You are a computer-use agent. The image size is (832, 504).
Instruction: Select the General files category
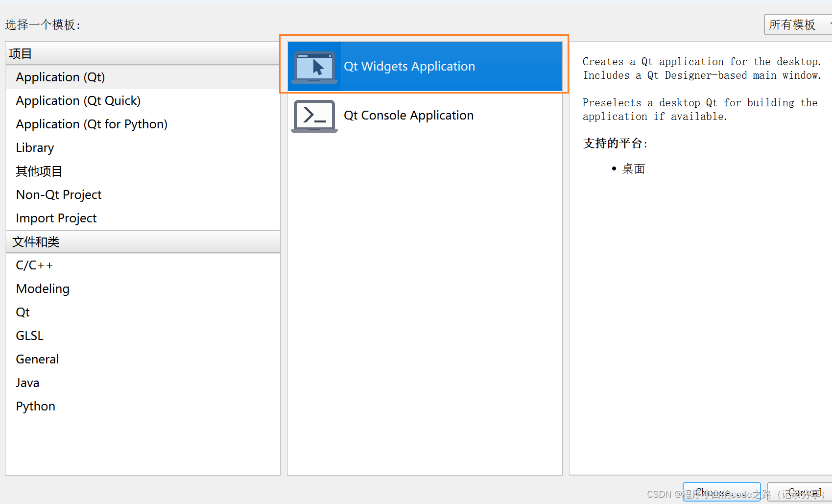(x=143, y=359)
